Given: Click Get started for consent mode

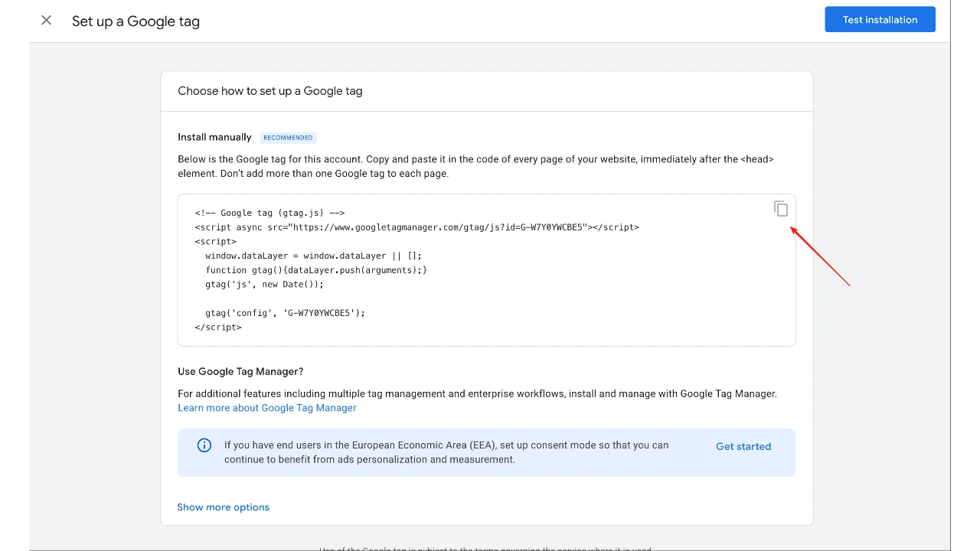Looking at the screenshot, I should click(x=743, y=446).
